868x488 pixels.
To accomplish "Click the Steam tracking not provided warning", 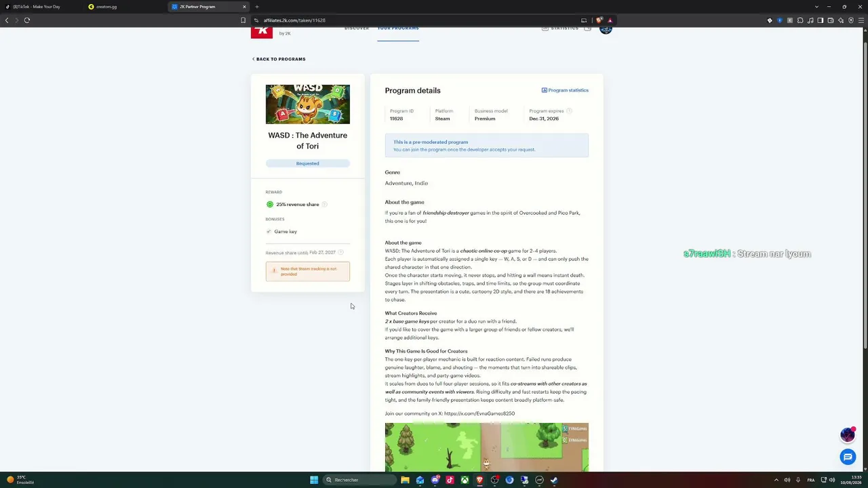I will pyautogui.click(x=308, y=271).
